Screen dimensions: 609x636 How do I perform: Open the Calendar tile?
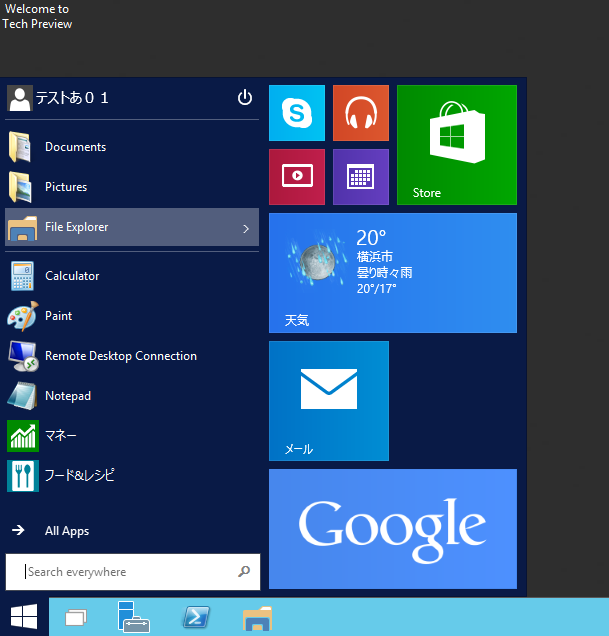(361, 177)
